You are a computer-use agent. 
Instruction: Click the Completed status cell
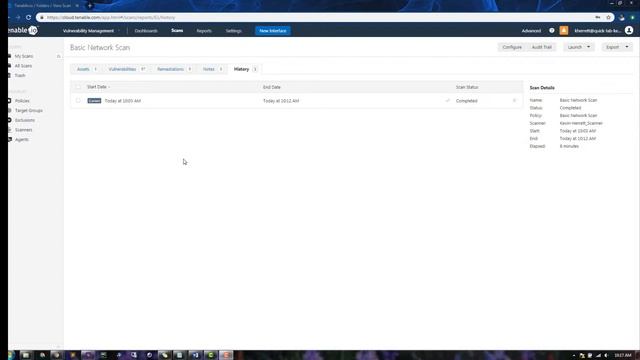coord(467,101)
